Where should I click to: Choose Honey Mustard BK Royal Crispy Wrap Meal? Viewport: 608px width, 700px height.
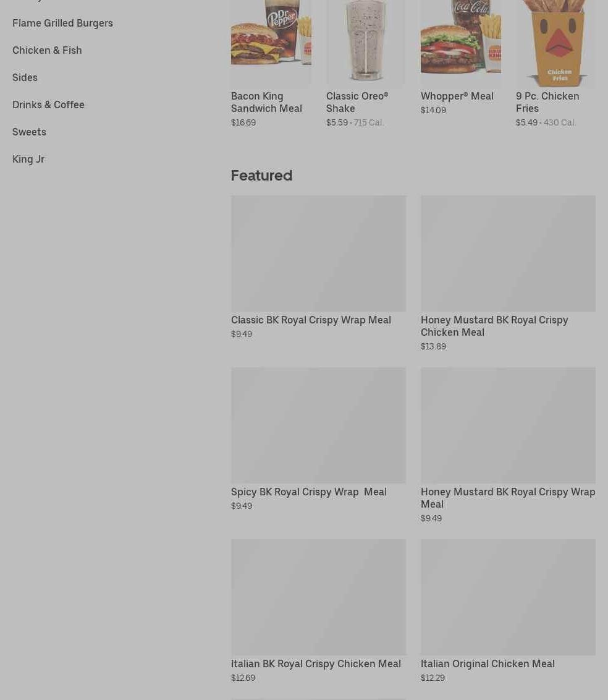[508, 445]
